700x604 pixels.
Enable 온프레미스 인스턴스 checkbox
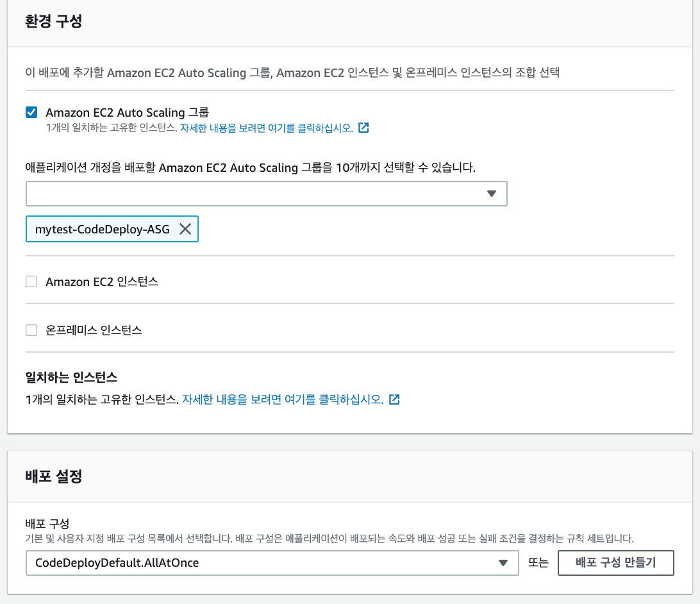(31, 330)
